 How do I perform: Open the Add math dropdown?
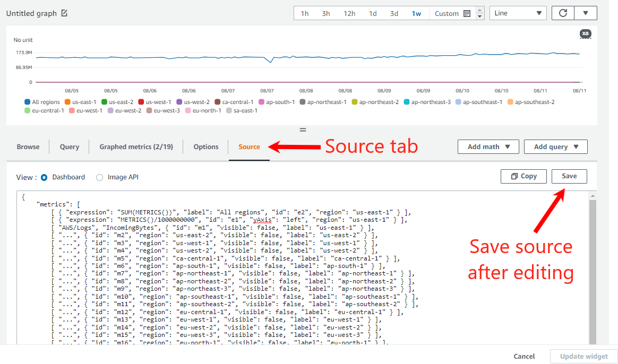point(488,146)
